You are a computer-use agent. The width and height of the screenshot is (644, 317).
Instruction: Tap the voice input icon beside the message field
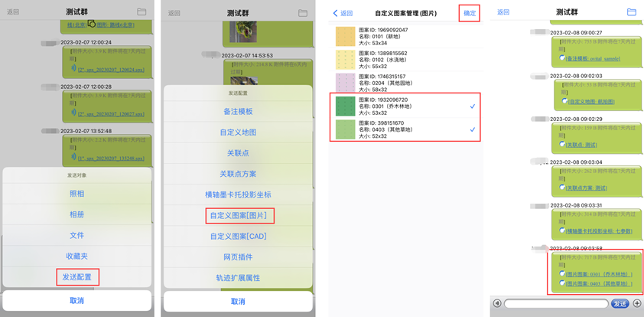[497, 303]
